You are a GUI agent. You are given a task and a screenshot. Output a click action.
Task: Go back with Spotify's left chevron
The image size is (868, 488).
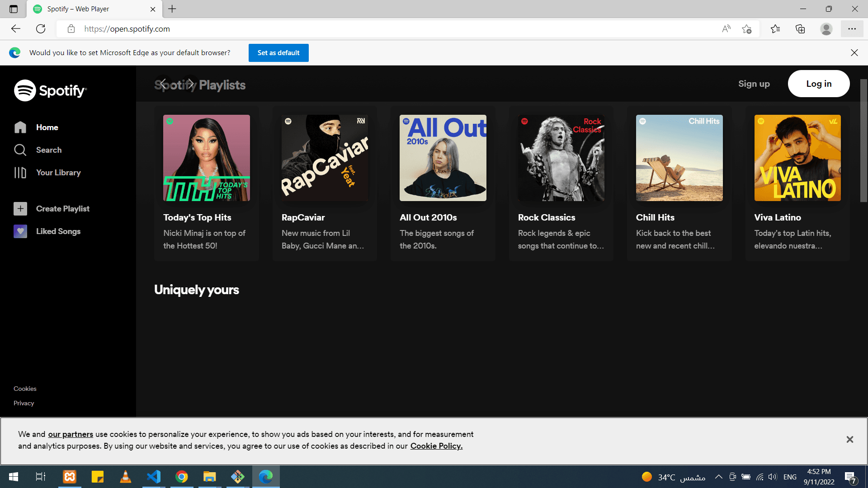tap(163, 84)
